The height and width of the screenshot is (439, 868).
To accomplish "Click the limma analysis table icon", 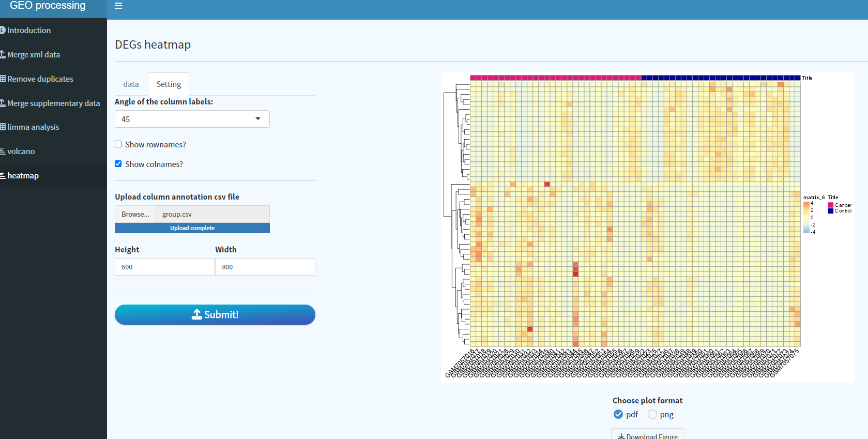I will tap(3, 127).
